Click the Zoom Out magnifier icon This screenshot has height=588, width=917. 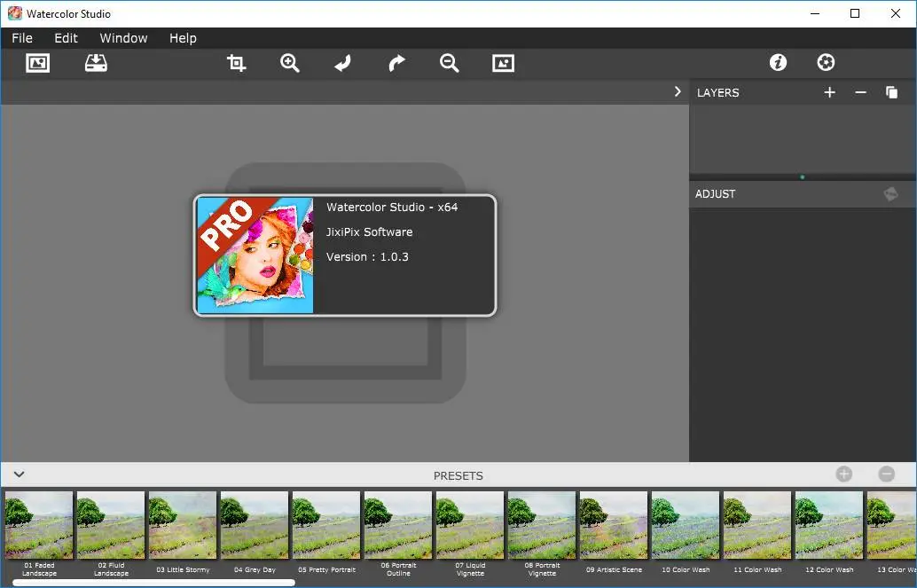pos(449,63)
